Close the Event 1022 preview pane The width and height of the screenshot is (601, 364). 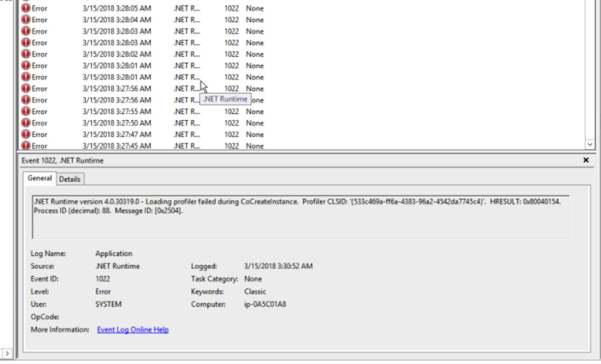pyautogui.click(x=586, y=160)
